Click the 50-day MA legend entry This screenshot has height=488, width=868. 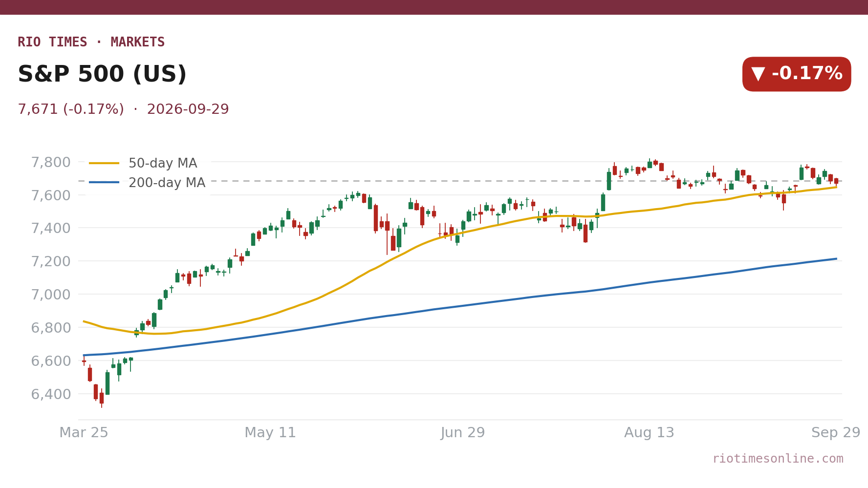pos(143,163)
